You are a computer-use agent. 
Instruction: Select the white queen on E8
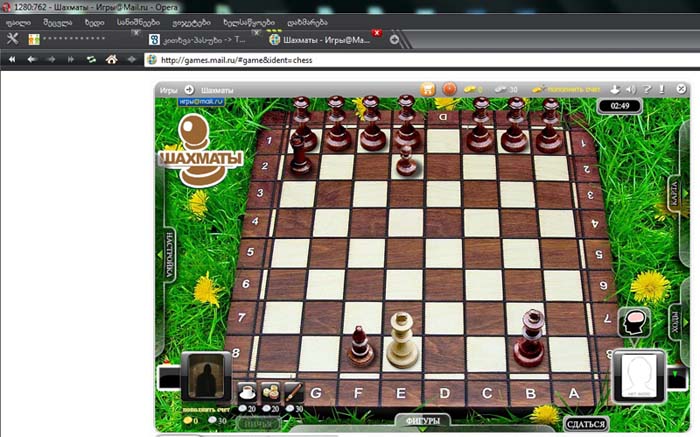tap(402, 339)
